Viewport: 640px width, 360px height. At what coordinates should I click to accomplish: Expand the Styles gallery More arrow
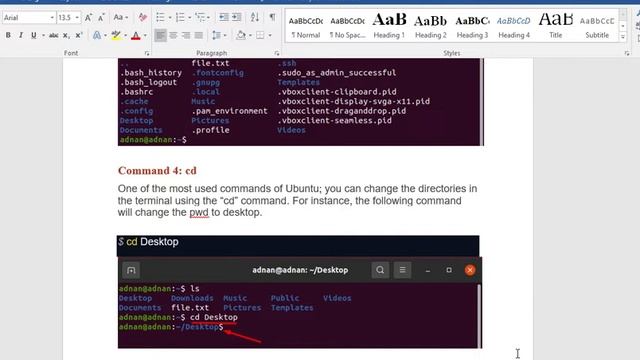pos(623,37)
